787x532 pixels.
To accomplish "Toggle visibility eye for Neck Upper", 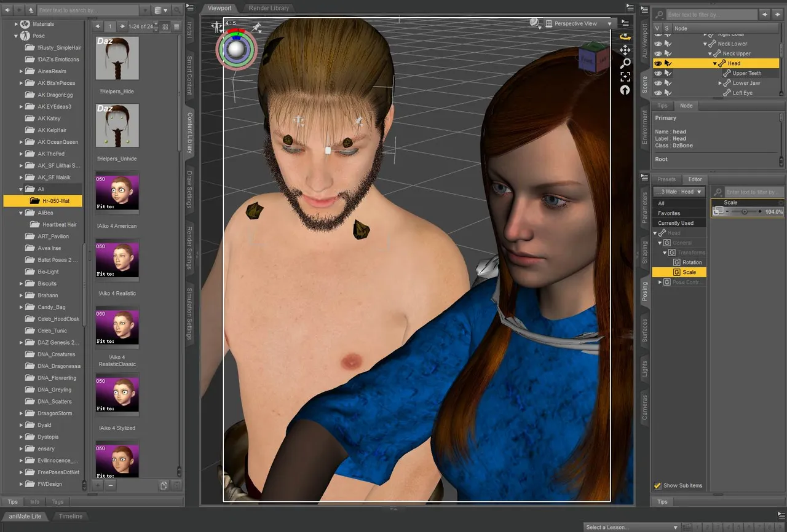I will [x=658, y=53].
